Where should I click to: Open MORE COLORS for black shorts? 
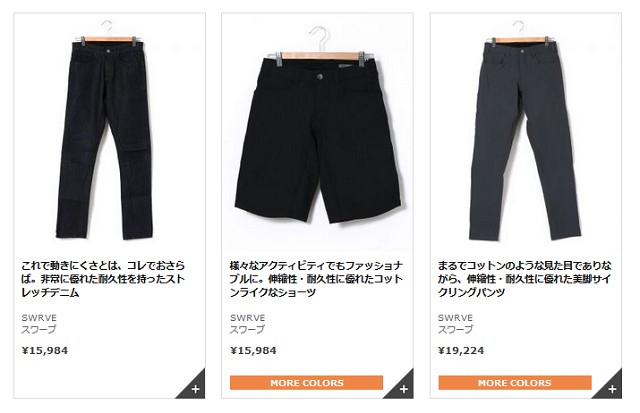click(x=307, y=383)
